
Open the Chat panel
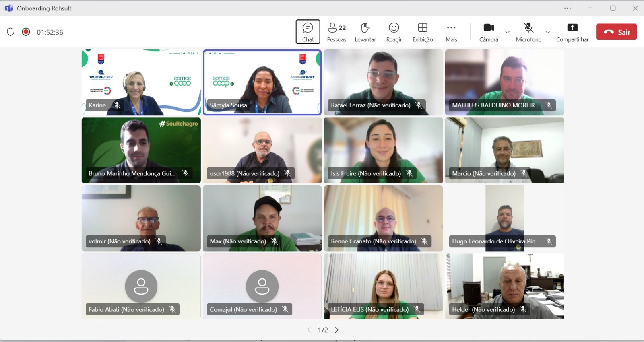[308, 32]
